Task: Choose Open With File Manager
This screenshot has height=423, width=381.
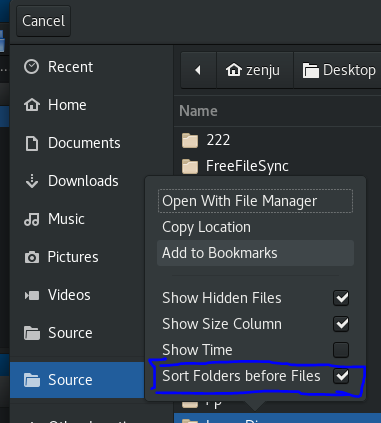Action: pyautogui.click(x=255, y=201)
